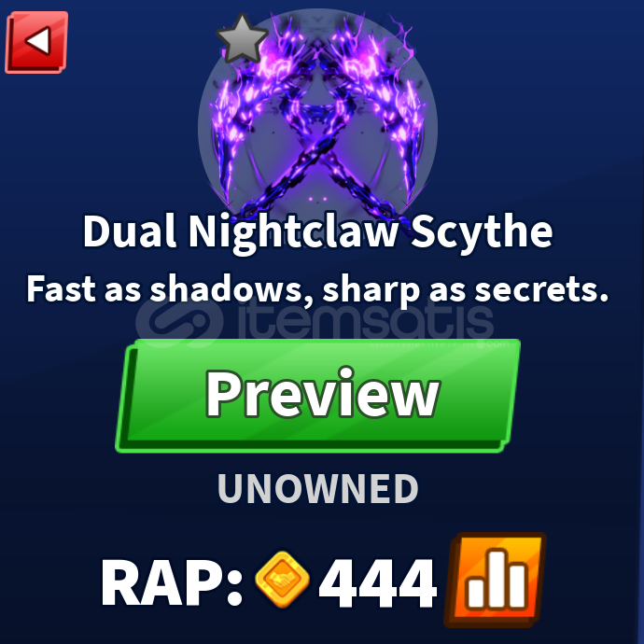Go back using the red arrow button
The image size is (644, 644).
tap(36, 42)
